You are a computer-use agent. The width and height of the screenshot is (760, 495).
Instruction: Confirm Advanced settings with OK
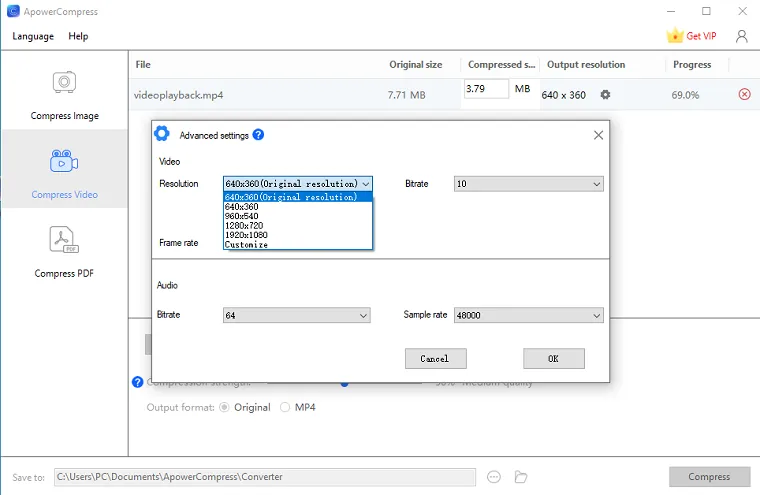tap(554, 358)
